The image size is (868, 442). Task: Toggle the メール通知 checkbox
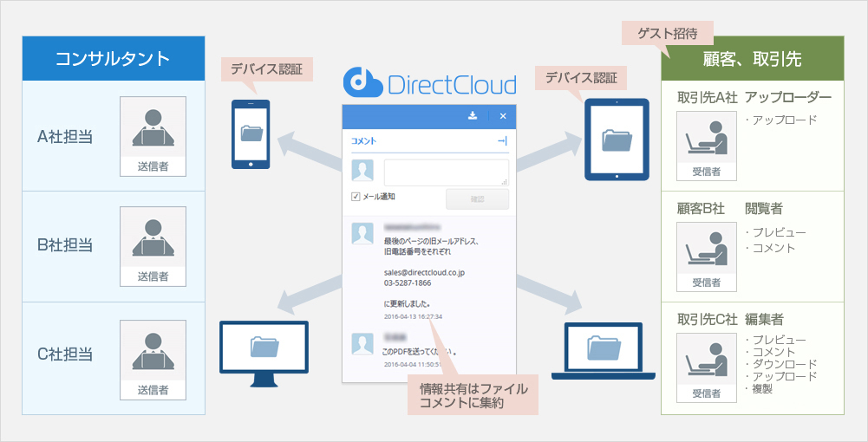tap(356, 197)
